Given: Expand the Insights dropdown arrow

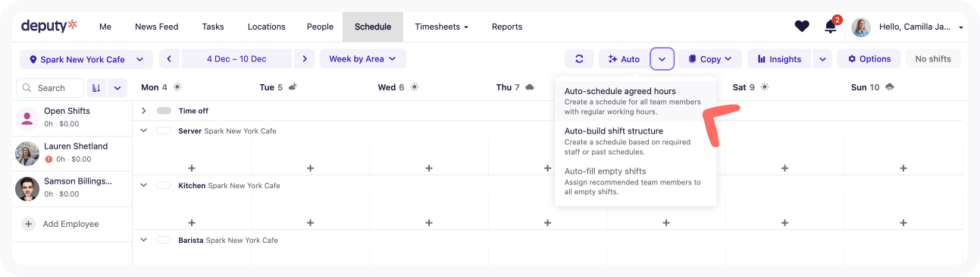Looking at the screenshot, I should pos(822,59).
